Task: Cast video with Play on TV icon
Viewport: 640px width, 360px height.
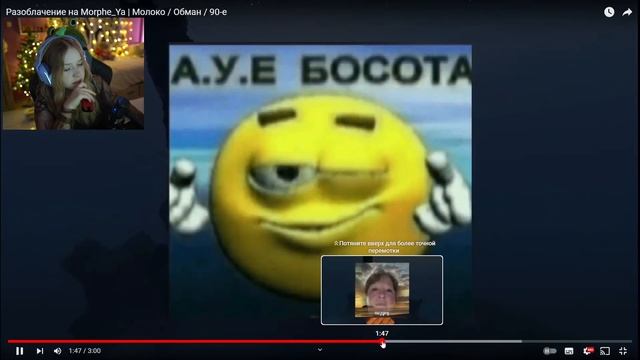Action: pyautogui.click(x=605, y=351)
